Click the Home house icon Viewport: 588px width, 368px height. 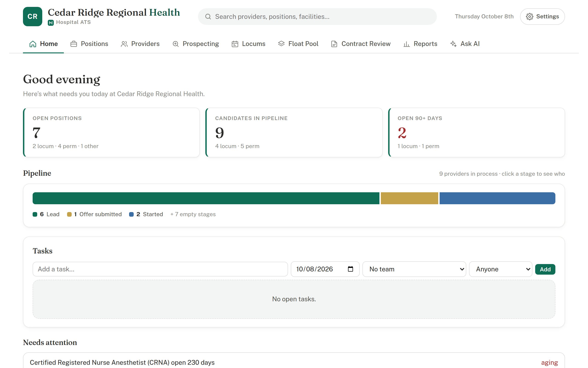point(33,44)
